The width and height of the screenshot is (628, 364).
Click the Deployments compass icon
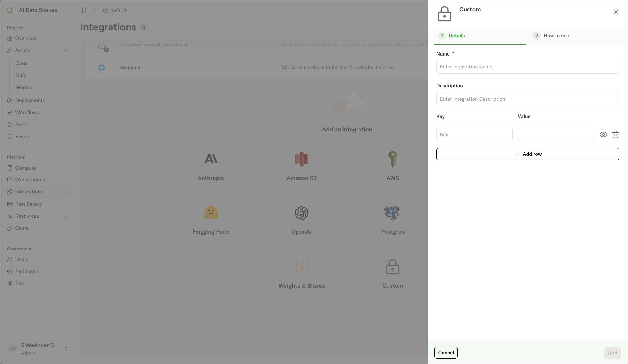pos(10,100)
